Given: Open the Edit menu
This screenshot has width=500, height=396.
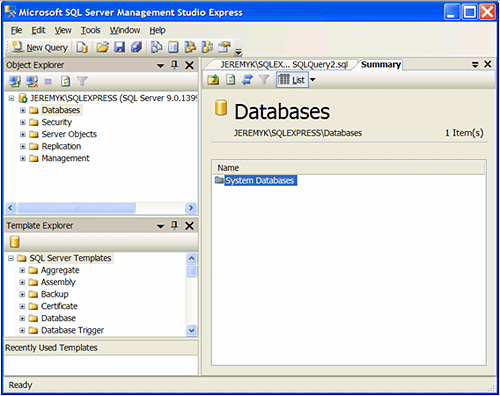Looking at the screenshot, I should click(38, 30).
